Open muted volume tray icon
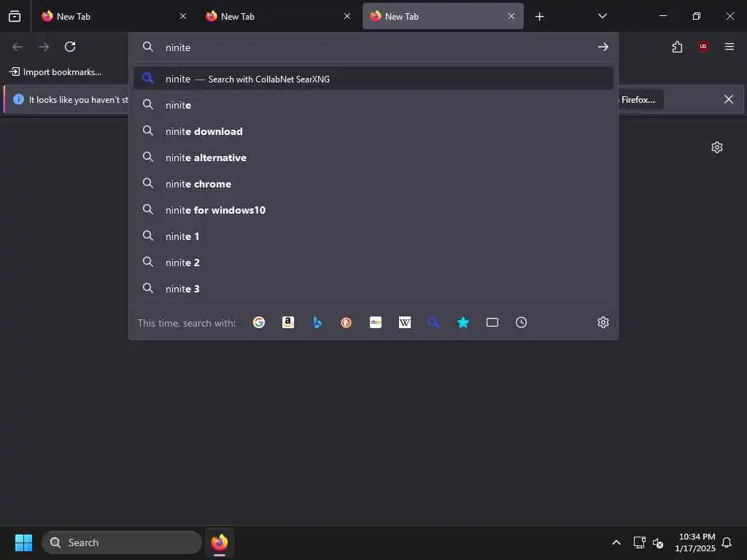 point(658,542)
